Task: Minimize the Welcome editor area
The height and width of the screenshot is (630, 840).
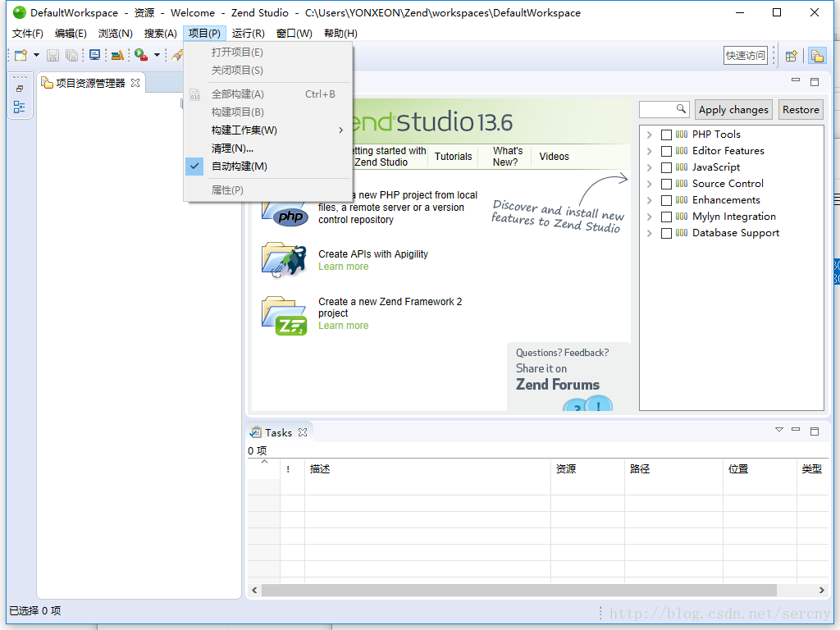Action: (x=796, y=80)
